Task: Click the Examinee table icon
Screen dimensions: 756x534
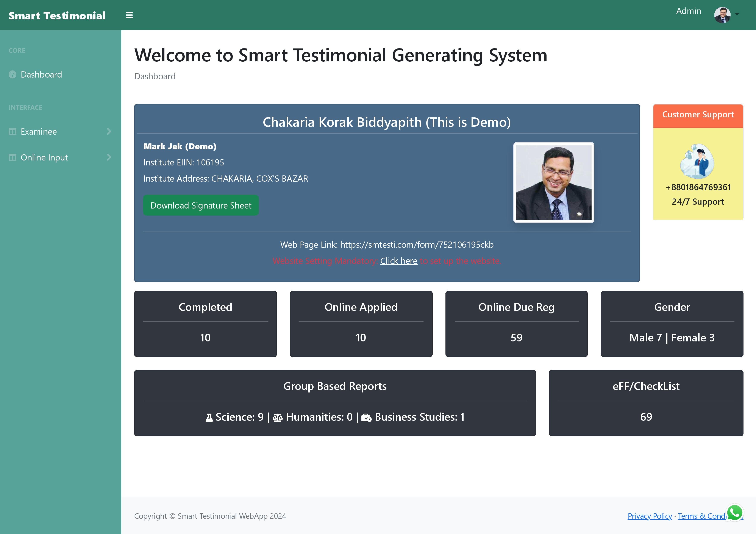Action: tap(12, 132)
